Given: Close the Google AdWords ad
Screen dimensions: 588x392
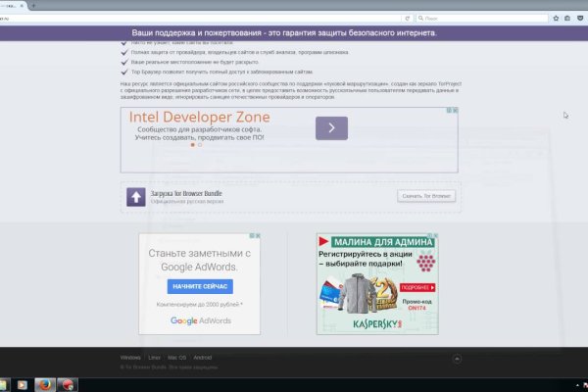Looking at the screenshot, I should 256,236.
